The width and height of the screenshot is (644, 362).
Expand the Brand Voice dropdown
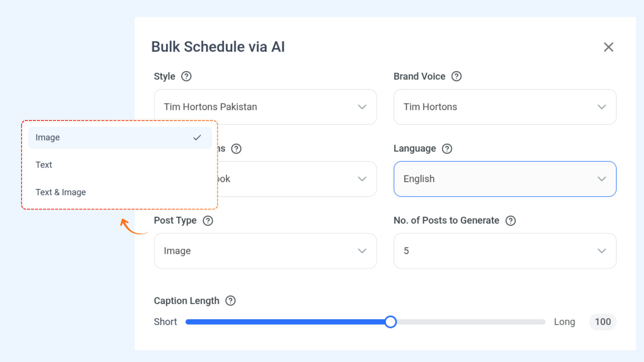[505, 107]
